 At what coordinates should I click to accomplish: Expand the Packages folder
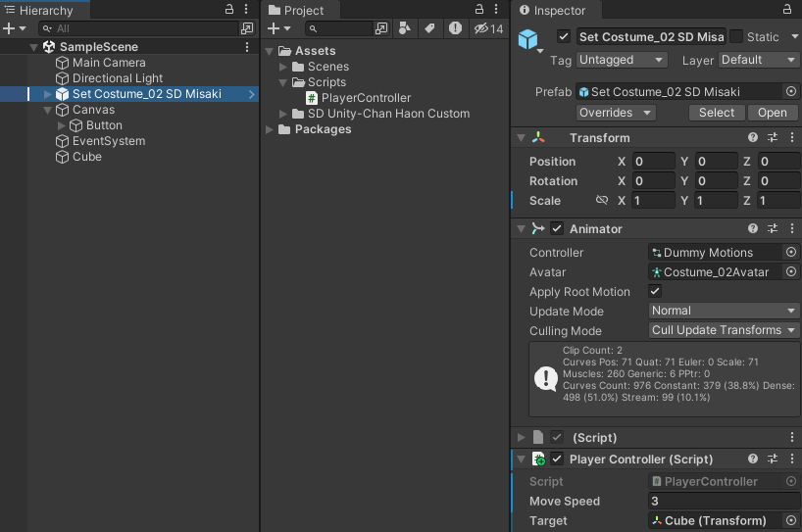(269, 129)
